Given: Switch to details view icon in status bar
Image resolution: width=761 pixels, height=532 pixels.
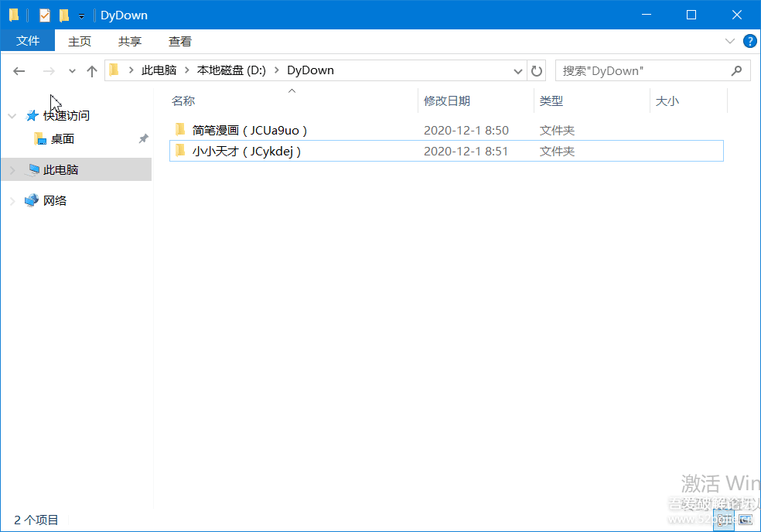Looking at the screenshot, I should (x=724, y=520).
